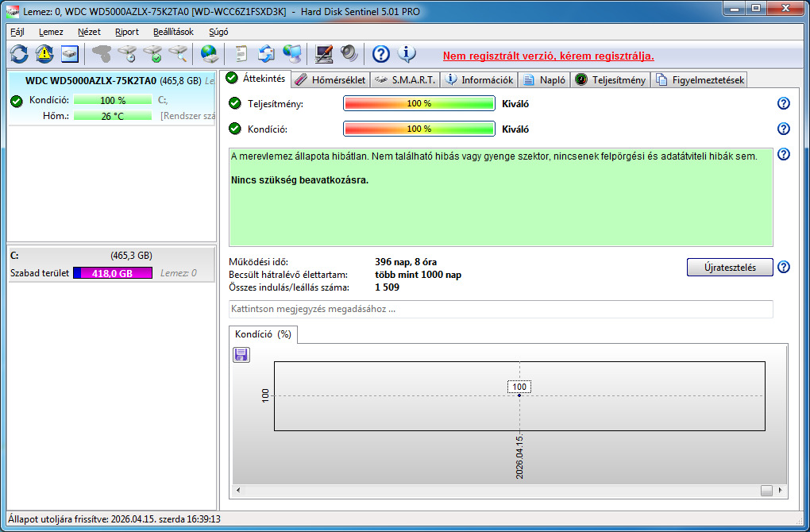The height and width of the screenshot is (532, 810).
Task: Switch to the Hőmérséklet tab
Action: pos(331,80)
